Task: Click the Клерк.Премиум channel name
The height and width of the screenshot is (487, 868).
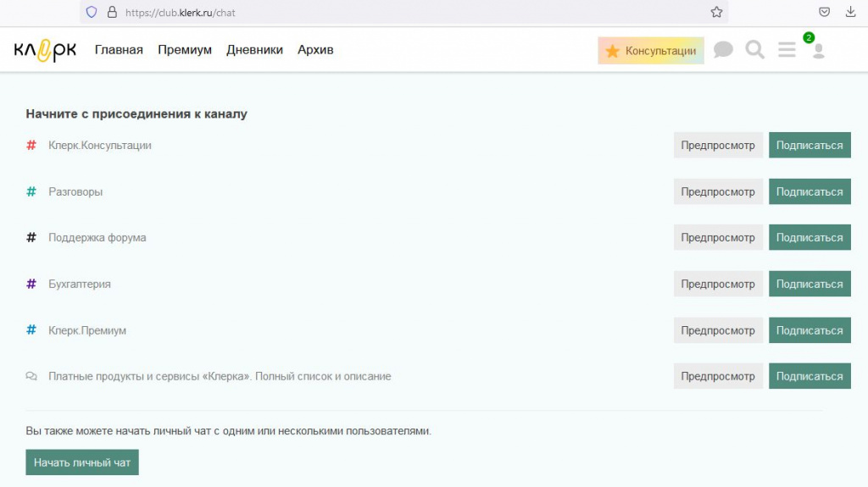Action: (x=87, y=330)
